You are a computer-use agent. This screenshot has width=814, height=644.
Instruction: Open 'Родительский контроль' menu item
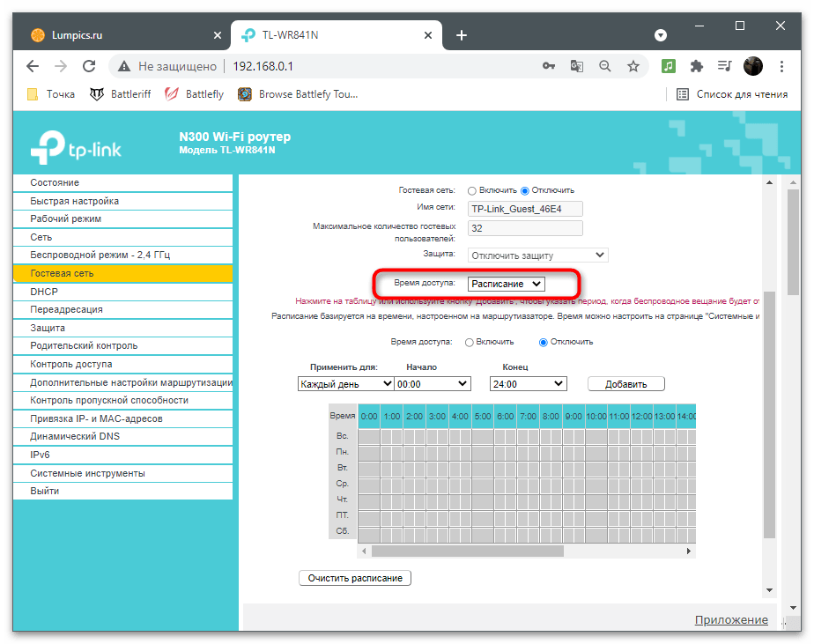pyautogui.click(x=84, y=345)
